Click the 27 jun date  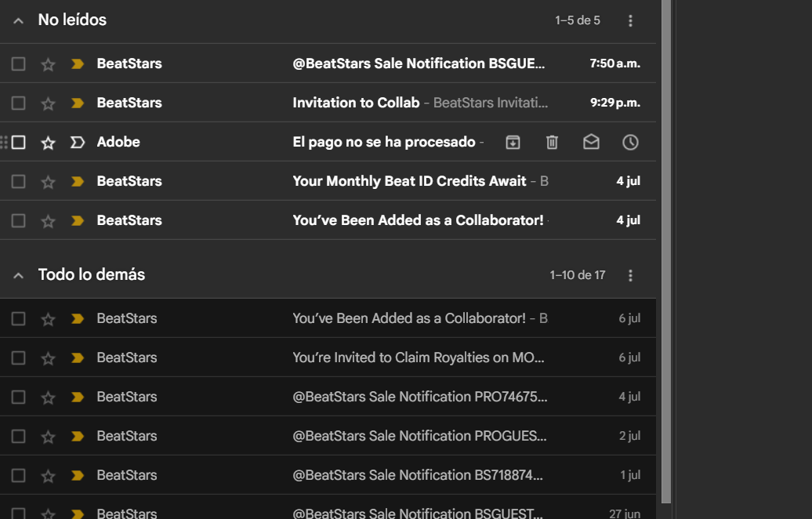click(625, 514)
